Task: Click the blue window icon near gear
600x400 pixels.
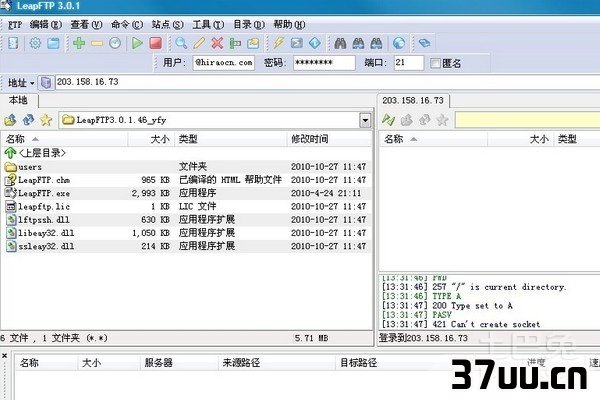Action: [53, 43]
